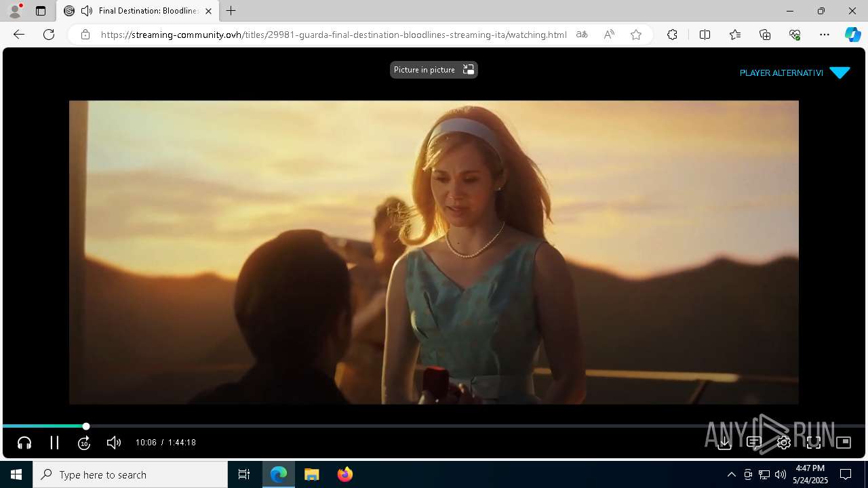Screen dimensions: 868x488
Task: Expand PLAYER ALTERNATIVI dropdown arrow
Action: pos(840,73)
